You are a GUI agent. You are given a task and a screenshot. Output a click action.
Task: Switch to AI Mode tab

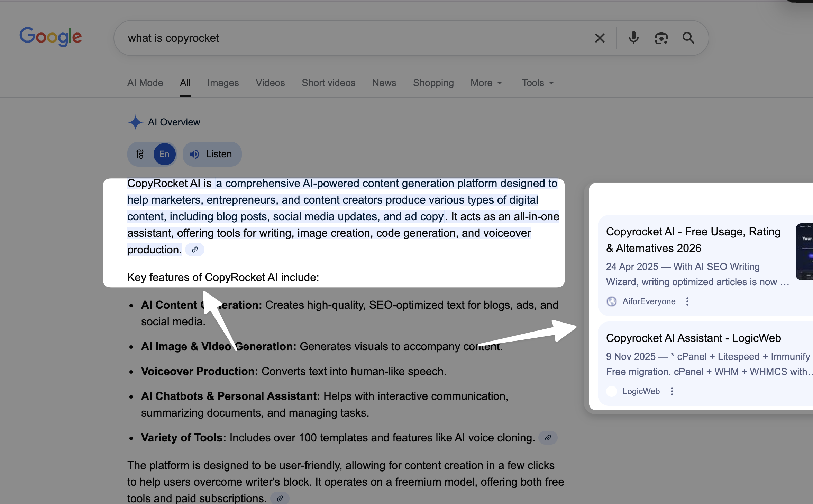145,83
